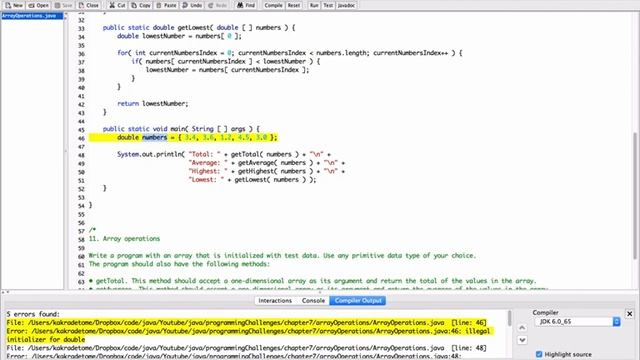Click the New file toolbar button
Screen dimensions: 640x360
(14, 5)
